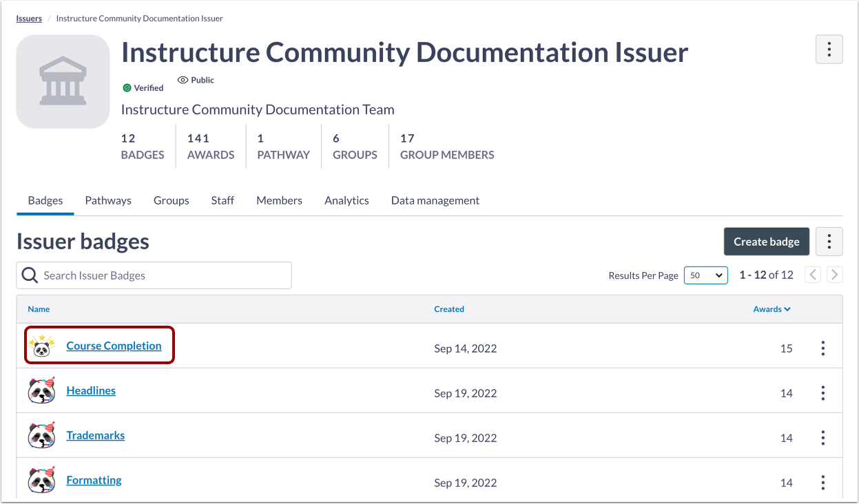
Task: Go to previous results page arrow
Action: coord(814,275)
